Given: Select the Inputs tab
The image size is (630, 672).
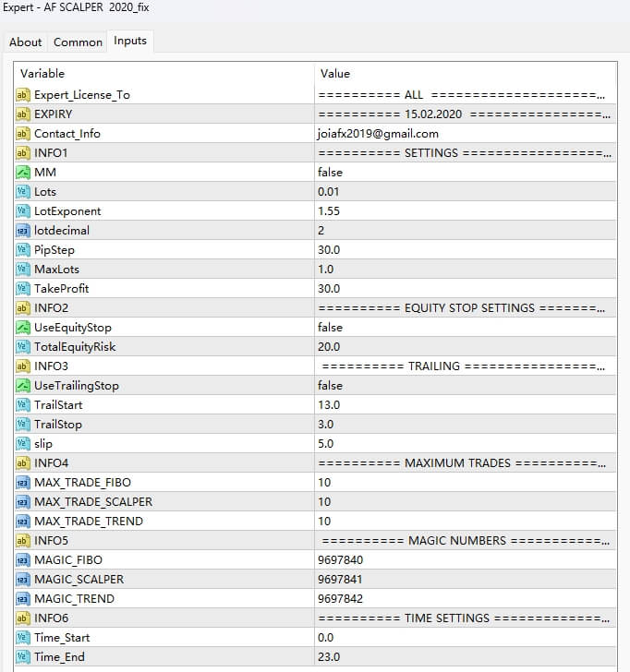Looking at the screenshot, I should point(129,41).
